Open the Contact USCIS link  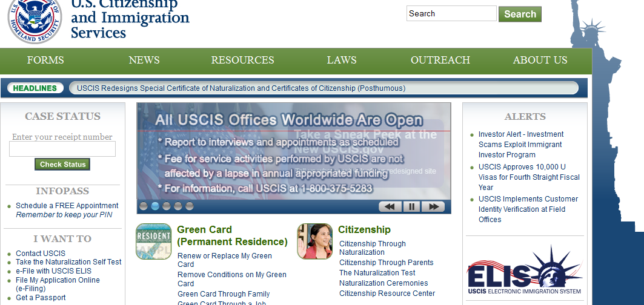tap(40, 254)
